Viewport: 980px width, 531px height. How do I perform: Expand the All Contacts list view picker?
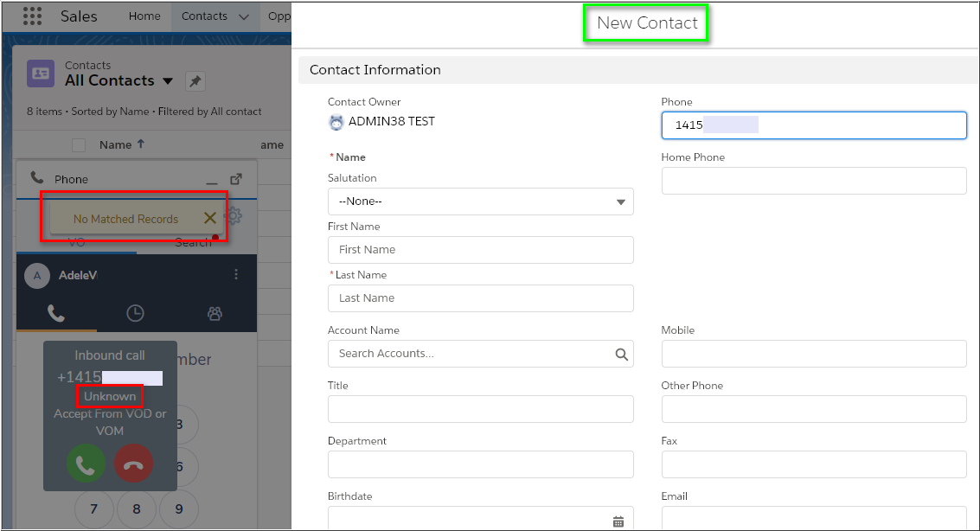click(x=168, y=81)
